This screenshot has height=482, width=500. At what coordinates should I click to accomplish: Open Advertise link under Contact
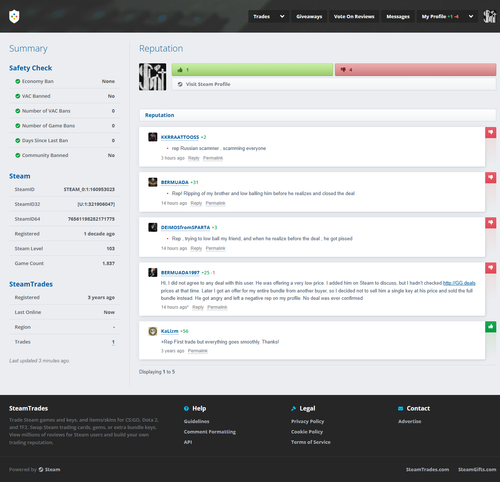[409, 421]
